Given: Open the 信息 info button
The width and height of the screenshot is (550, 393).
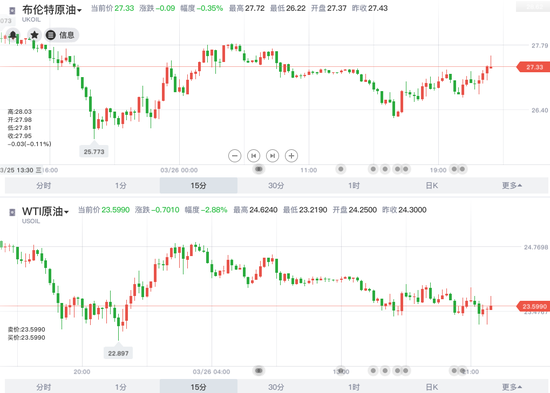Looking at the screenshot, I should click(61, 35).
